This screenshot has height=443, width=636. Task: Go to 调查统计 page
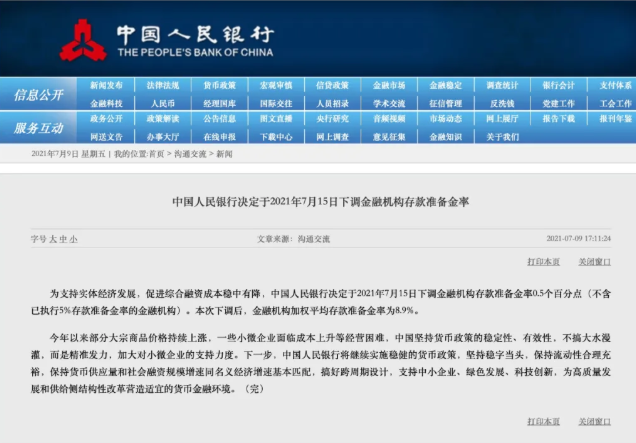click(502, 85)
